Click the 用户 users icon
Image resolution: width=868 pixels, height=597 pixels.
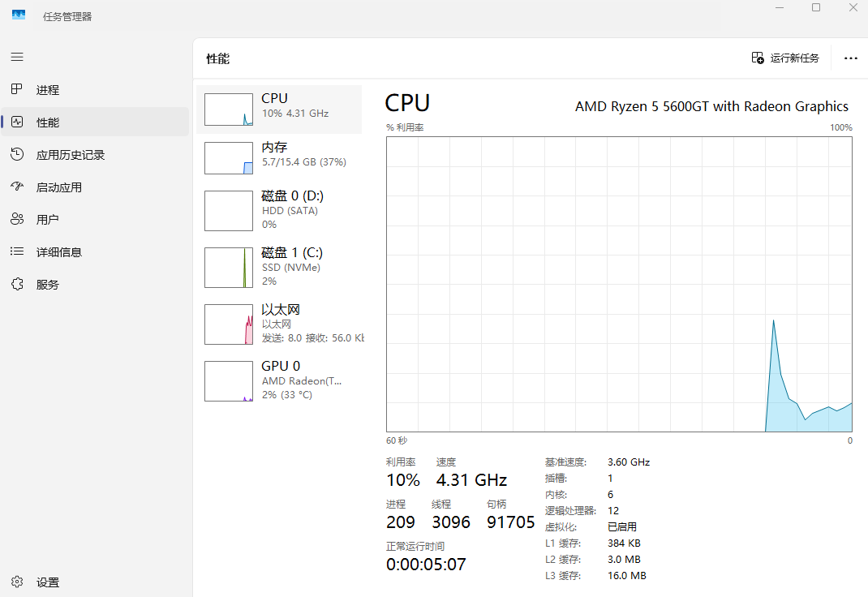tap(17, 220)
